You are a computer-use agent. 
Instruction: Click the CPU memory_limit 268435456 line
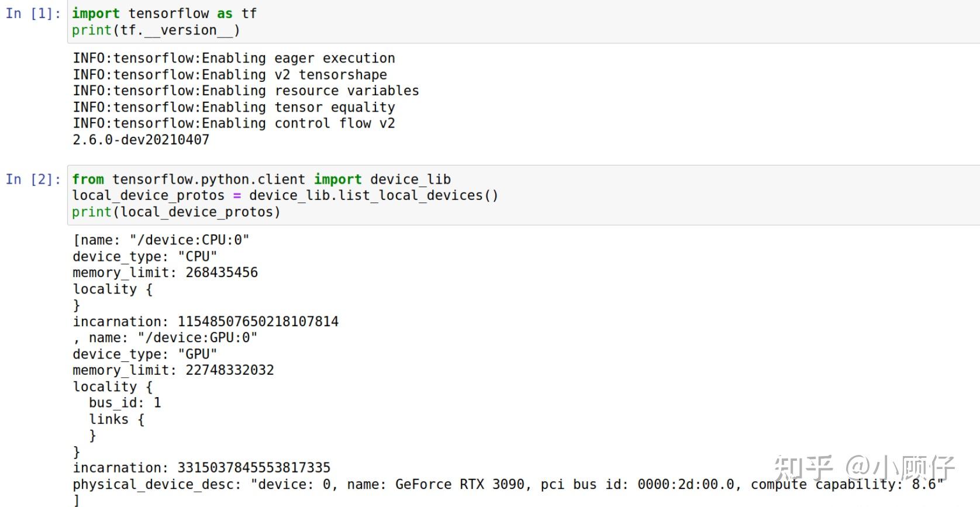165,273
